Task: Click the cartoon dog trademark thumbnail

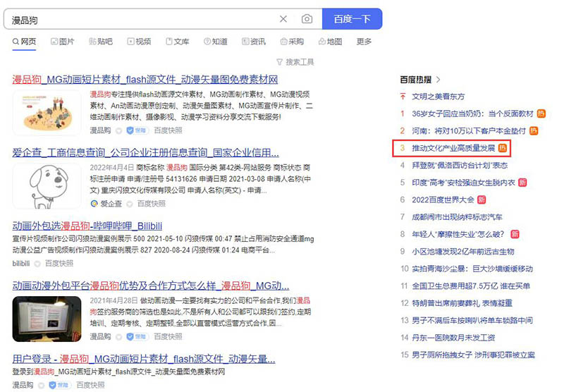Action: pos(47,186)
